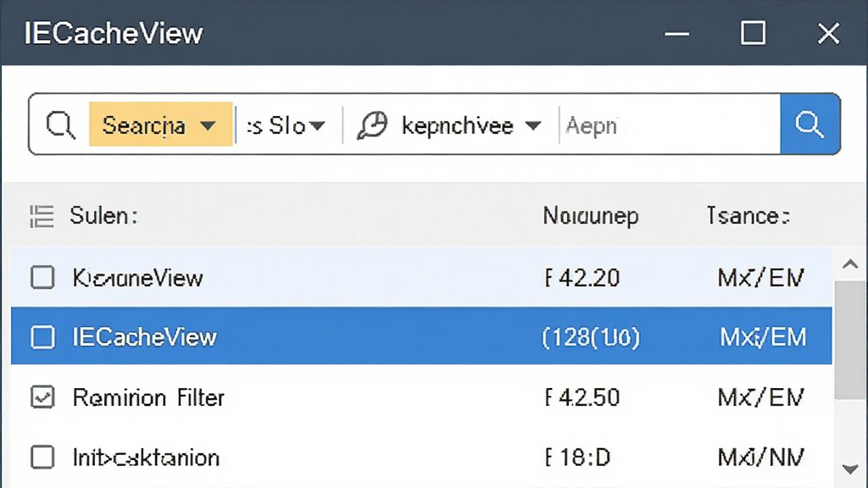868x488 pixels.
Task: Click the clock icon beside kepnchvee
Action: click(372, 125)
